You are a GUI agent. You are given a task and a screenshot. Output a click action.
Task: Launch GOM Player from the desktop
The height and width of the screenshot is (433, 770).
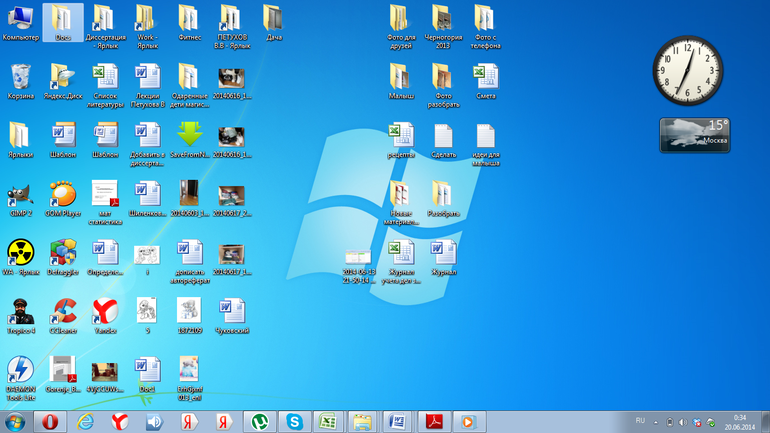pyautogui.click(x=63, y=194)
